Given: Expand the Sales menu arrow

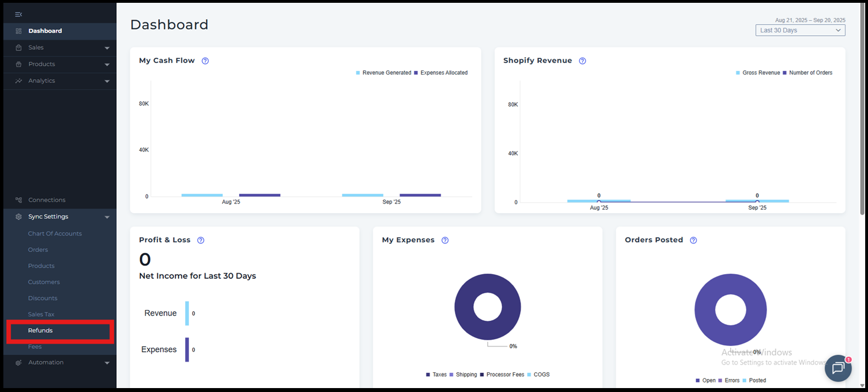Looking at the screenshot, I should point(107,48).
